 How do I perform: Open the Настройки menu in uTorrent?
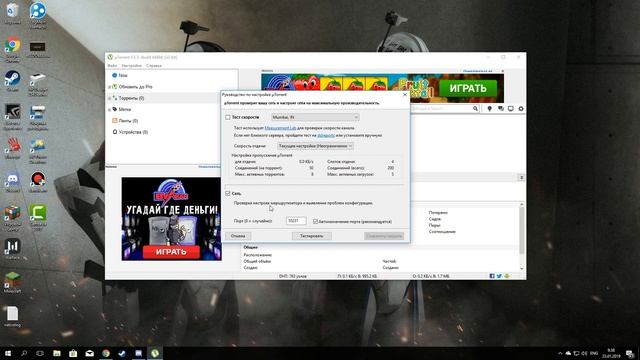click(x=131, y=65)
